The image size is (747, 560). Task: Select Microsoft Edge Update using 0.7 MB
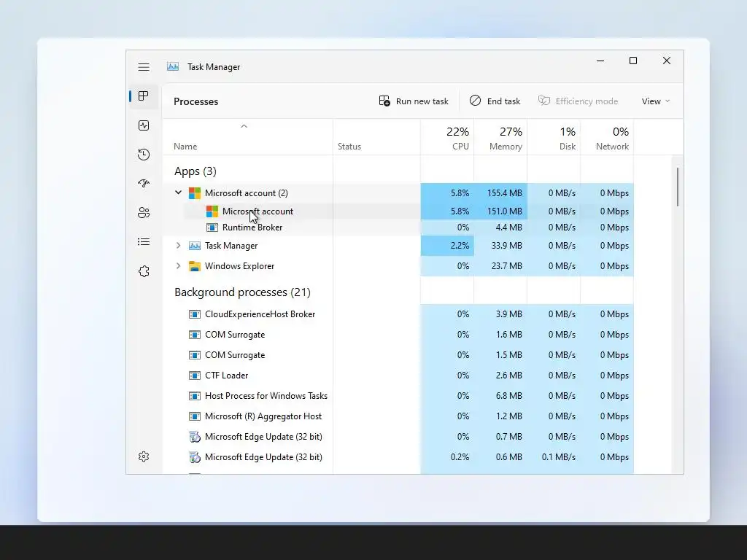[398, 437]
